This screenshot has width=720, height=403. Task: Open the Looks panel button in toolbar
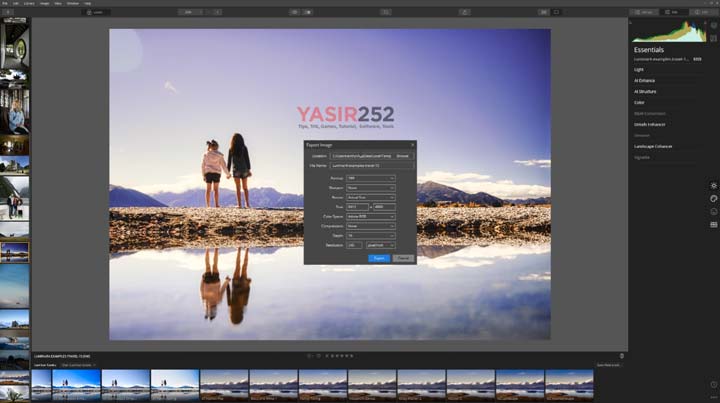(x=96, y=12)
